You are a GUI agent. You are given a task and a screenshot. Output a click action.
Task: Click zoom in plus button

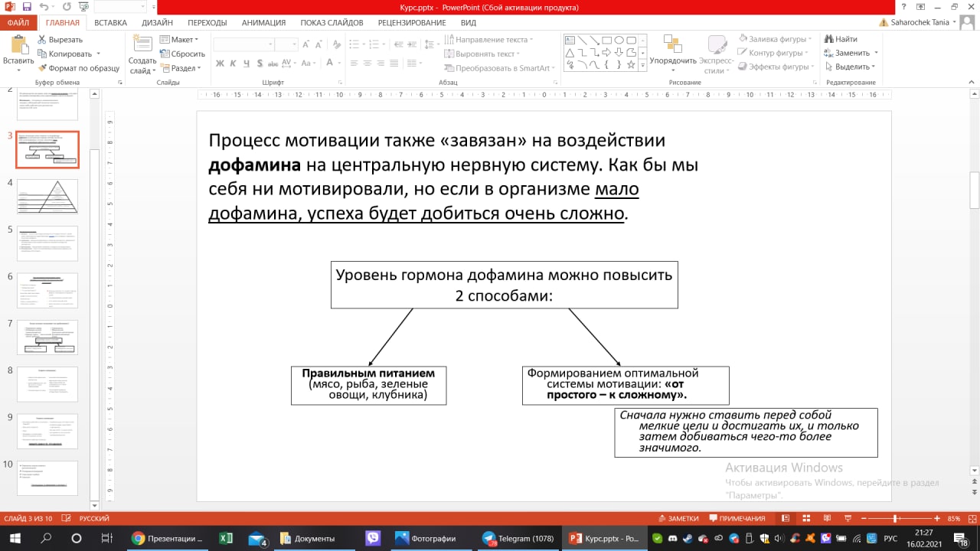(x=936, y=518)
